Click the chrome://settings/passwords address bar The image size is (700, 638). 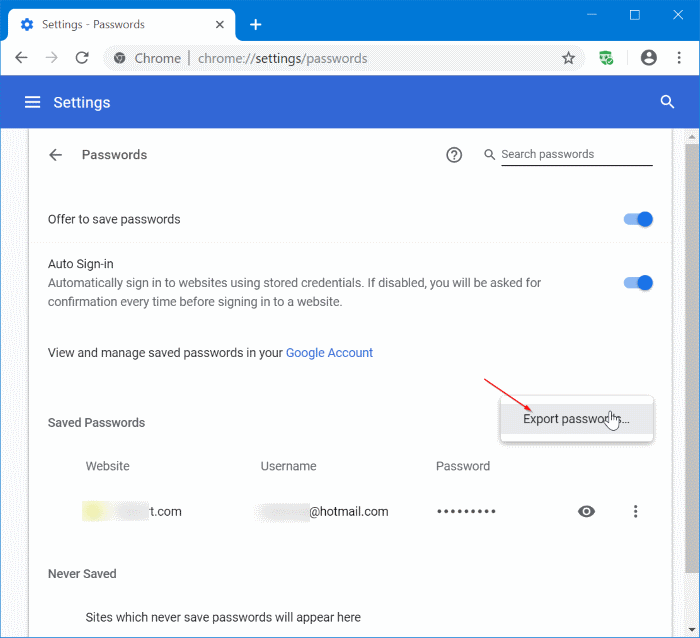coord(344,58)
